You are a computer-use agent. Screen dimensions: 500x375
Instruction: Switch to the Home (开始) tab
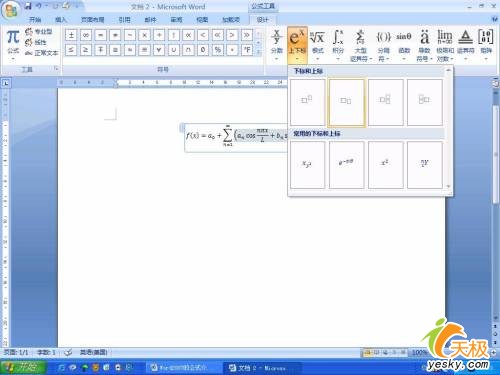click(x=35, y=20)
